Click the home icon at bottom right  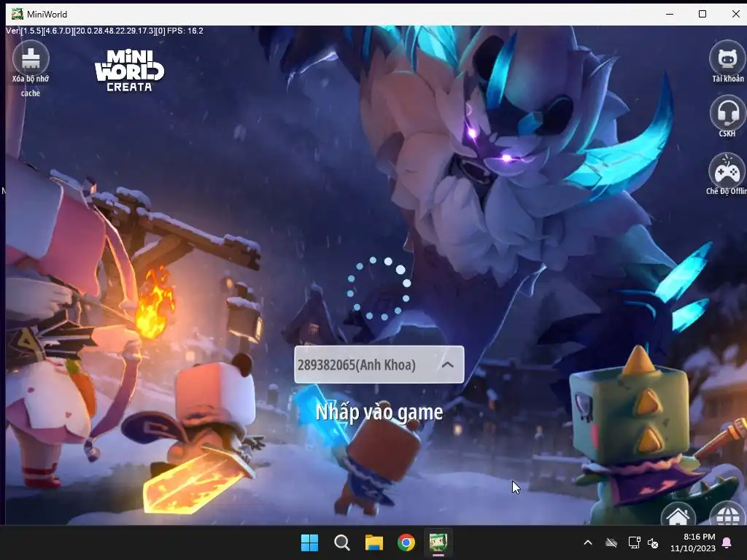coord(678,514)
